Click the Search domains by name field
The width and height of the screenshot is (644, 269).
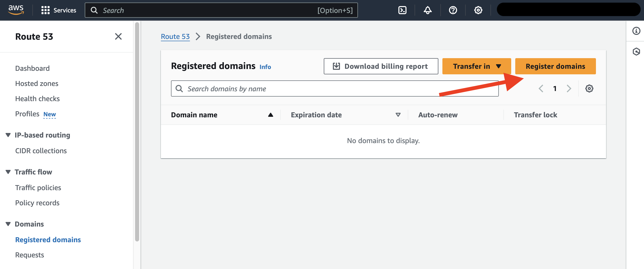(x=335, y=88)
